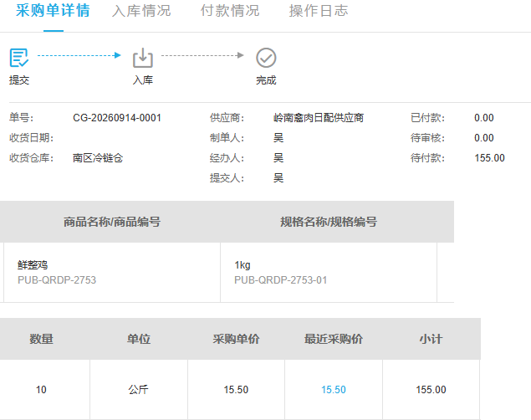This screenshot has width=531, height=420.
Task: Click the 经办人 value 吴
Action: point(278,158)
